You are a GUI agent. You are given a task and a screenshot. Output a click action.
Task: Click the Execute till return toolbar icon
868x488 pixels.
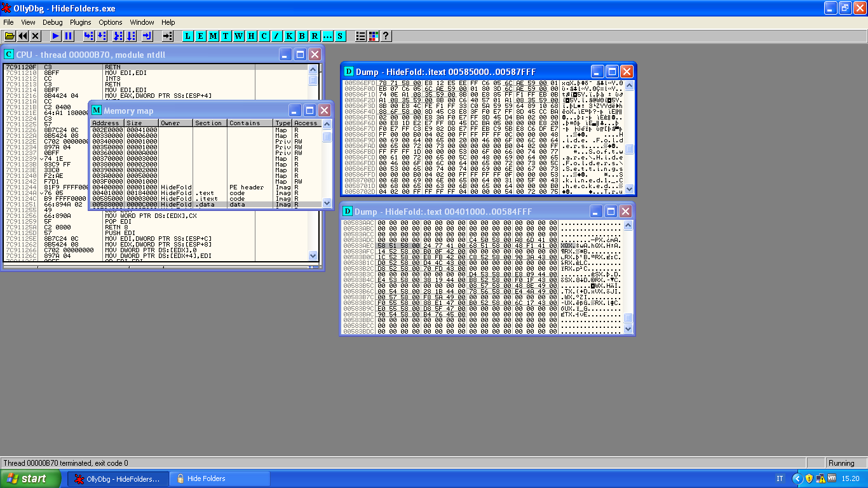coord(147,36)
